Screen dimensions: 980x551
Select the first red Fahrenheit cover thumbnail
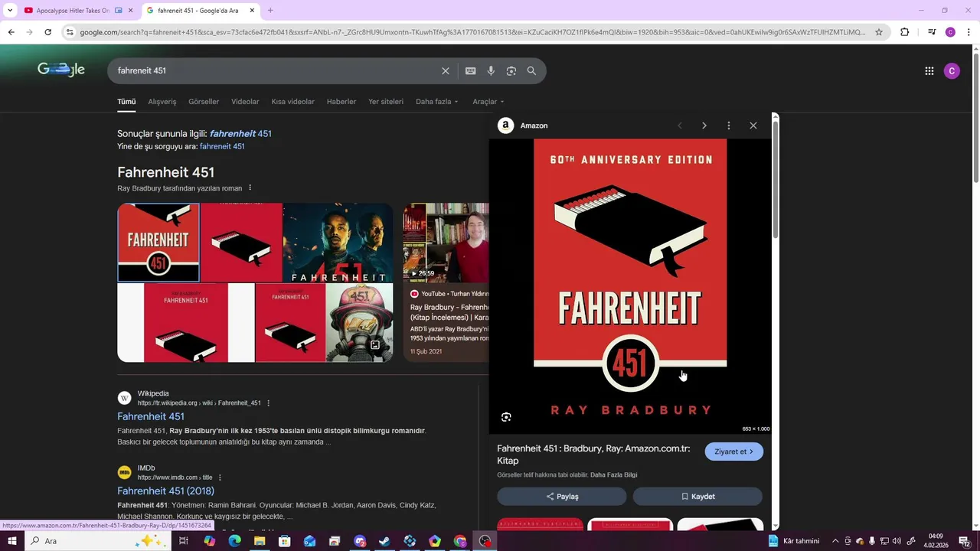pos(158,243)
